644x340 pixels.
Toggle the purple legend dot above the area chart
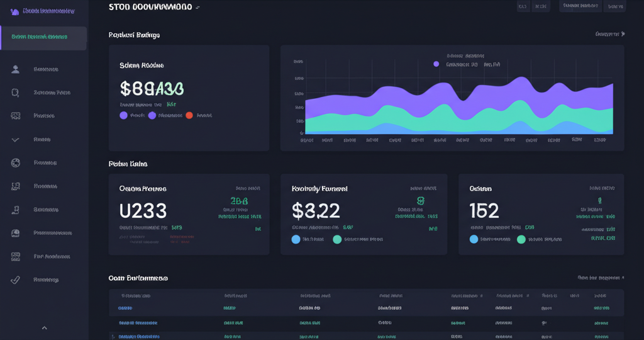coord(436,64)
